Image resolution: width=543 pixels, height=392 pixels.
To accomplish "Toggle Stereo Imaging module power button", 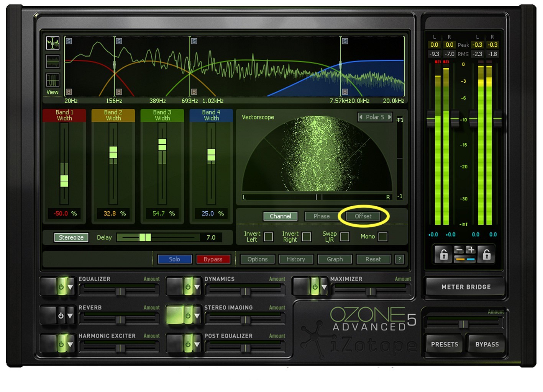I will click(188, 316).
